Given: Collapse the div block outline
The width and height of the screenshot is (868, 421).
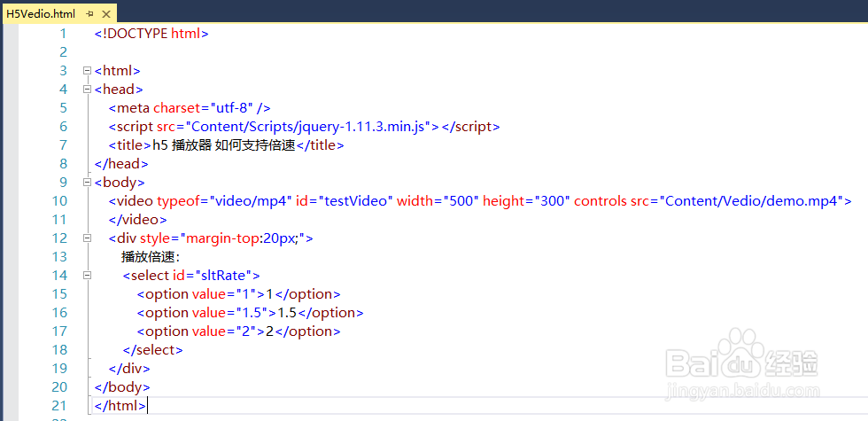Looking at the screenshot, I should [86, 238].
